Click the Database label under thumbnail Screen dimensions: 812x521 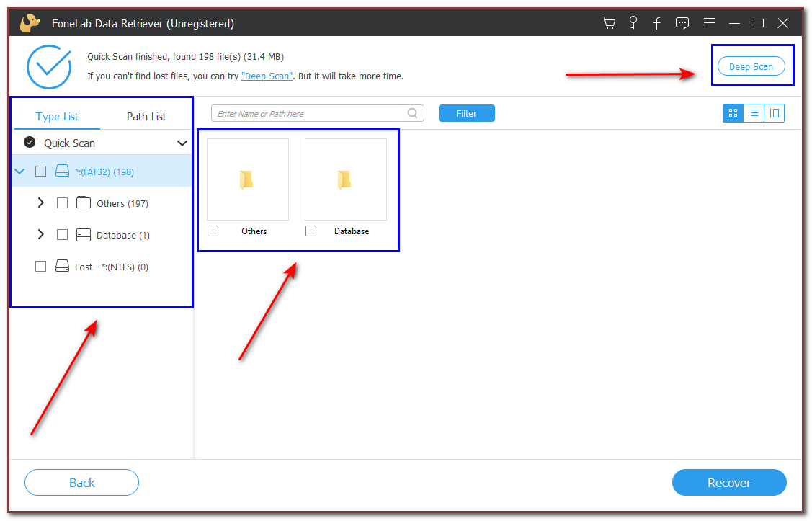click(352, 231)
